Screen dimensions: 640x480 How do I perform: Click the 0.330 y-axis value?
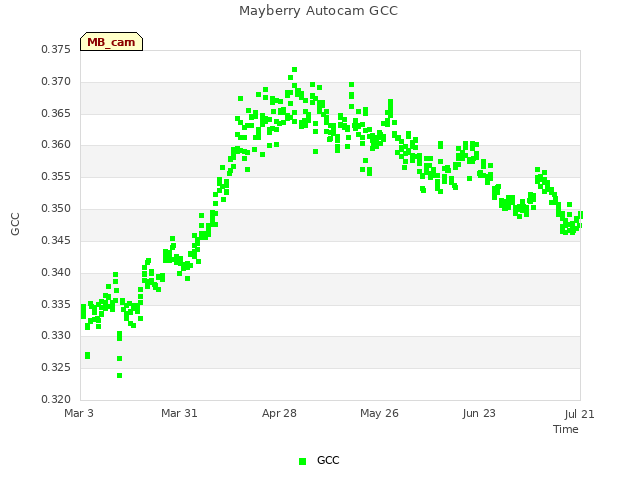[x=56, y=336]
